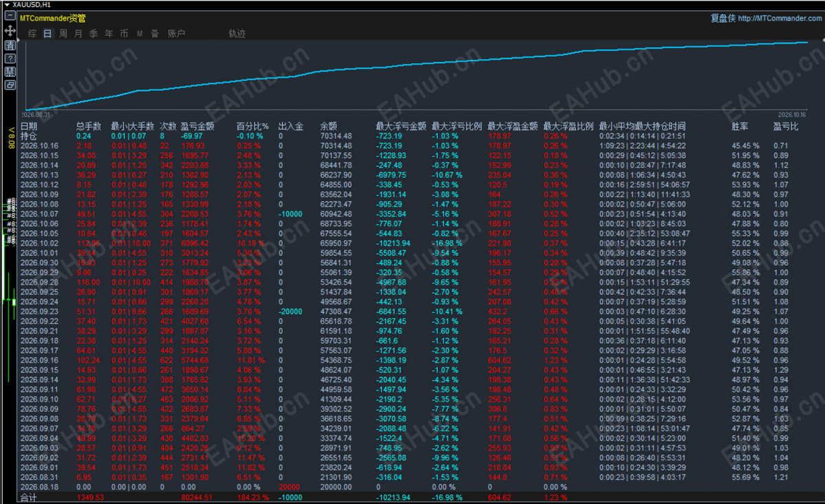Screen dimensions: 825x504
Task: Click the 禁 disable icon in sidebar
Action: (x=10, y=72)
